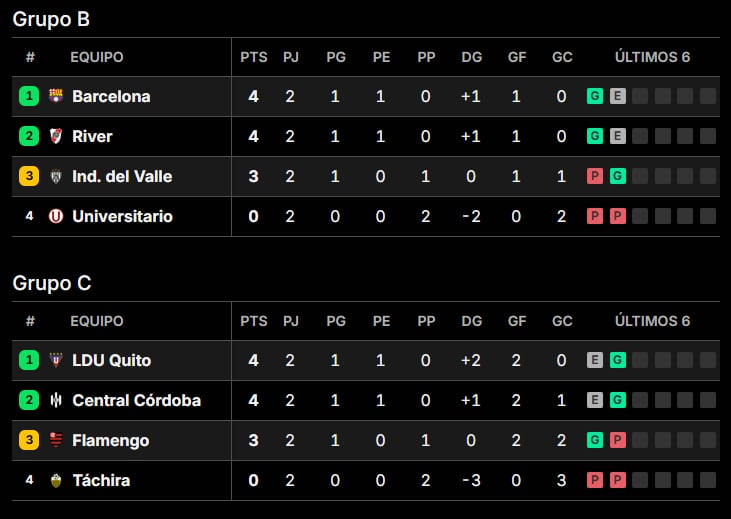
Task: Click the Grupo C heading
Action: click(52, 283)
